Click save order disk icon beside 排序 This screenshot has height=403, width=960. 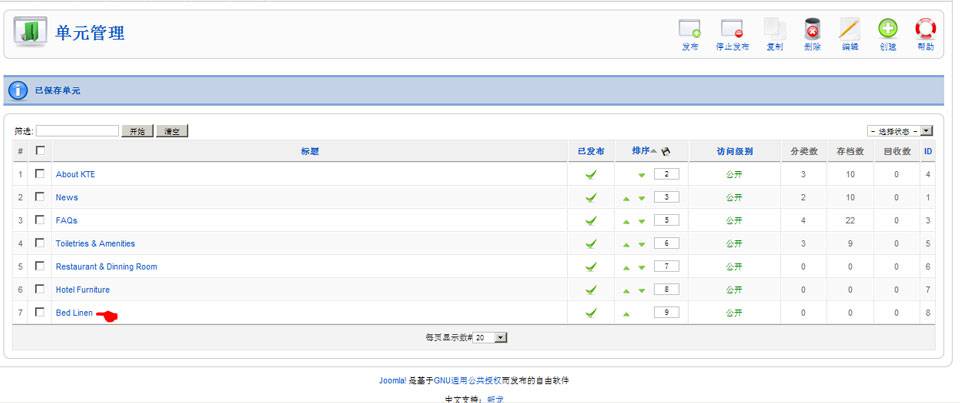[x=666, y=151]
